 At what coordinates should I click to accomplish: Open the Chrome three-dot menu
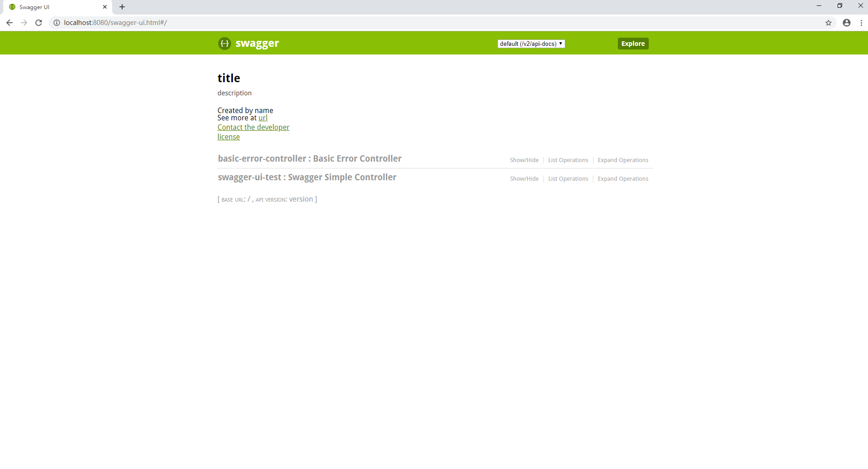[861, 23]
